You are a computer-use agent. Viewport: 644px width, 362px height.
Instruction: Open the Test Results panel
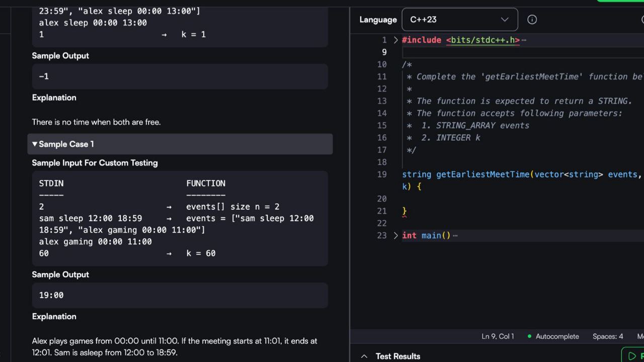click(x=397, y=356)
